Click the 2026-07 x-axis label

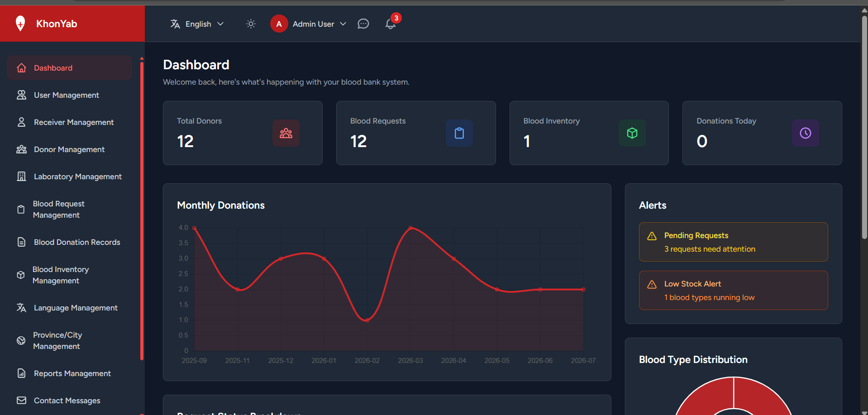[x=583, y=361]
